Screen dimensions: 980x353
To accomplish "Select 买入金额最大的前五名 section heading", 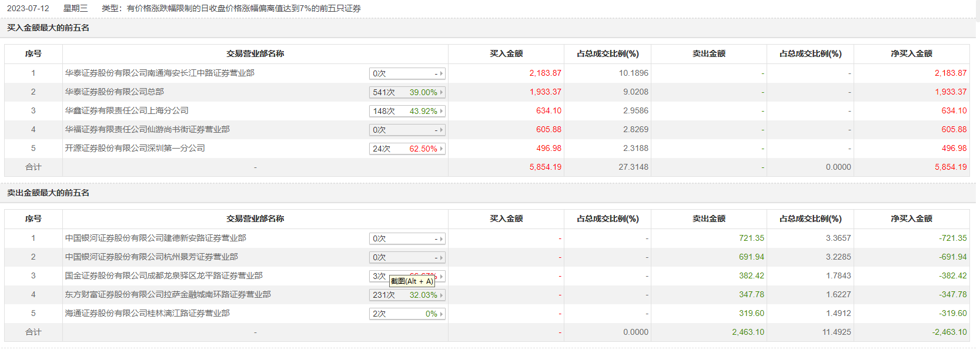I will 48,28.
